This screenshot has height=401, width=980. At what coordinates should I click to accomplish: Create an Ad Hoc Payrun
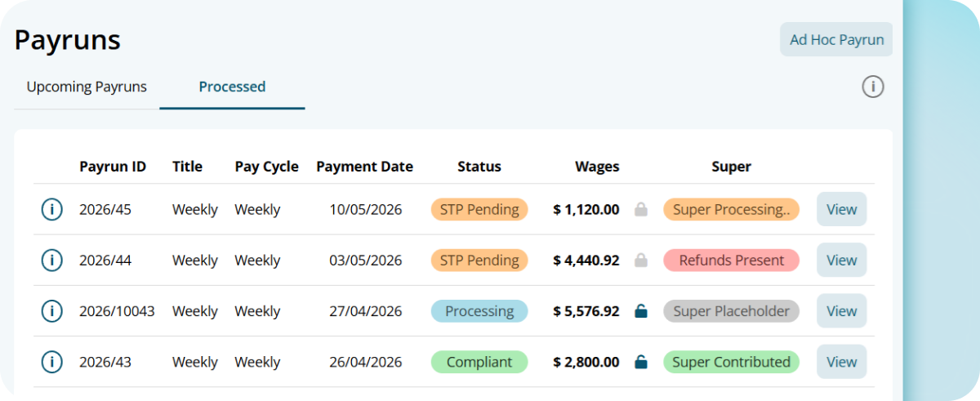836,39
